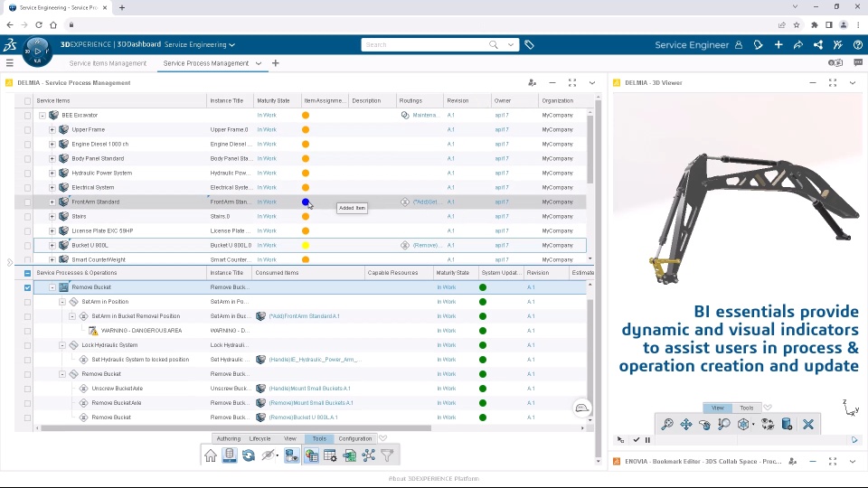The image size is (868, 488).
Task: Open the Lifecycle toolbar tab
Action: (259, 439)
